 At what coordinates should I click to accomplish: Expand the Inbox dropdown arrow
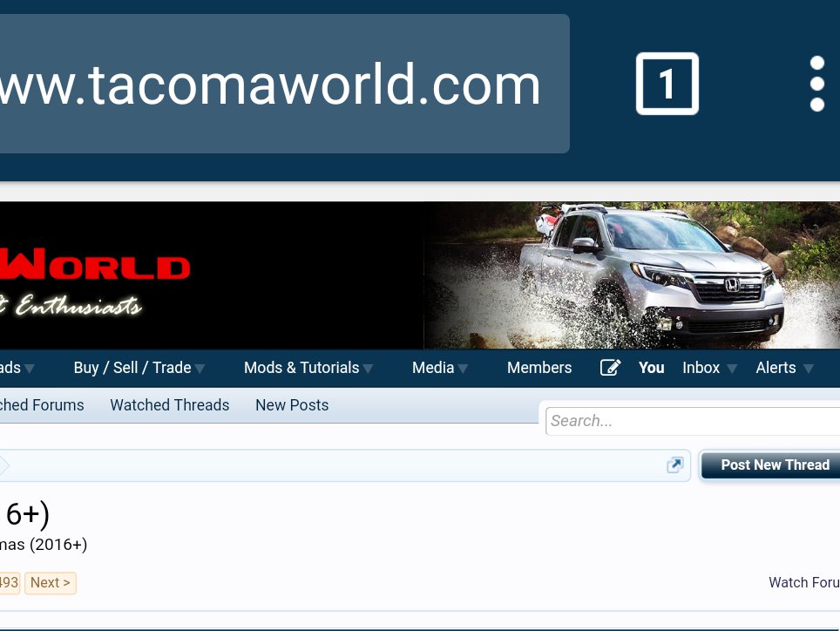pos(732,369)
